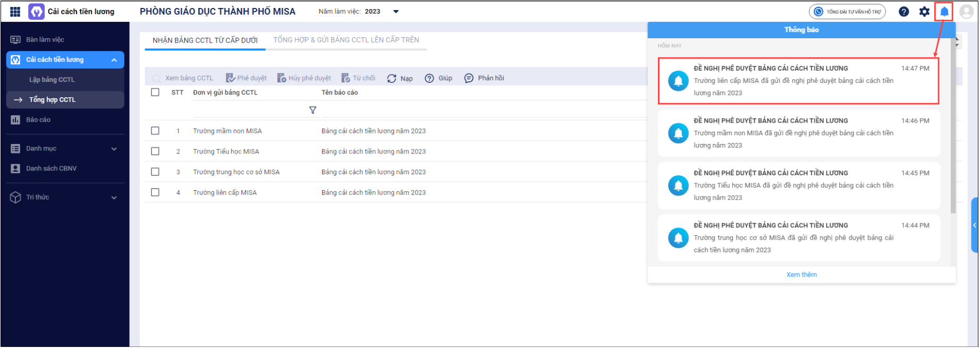The width and height of the screenshot is (980, 348).
Task: Click the Báo cáo chart icon
Action: click(x=15, y=120)
